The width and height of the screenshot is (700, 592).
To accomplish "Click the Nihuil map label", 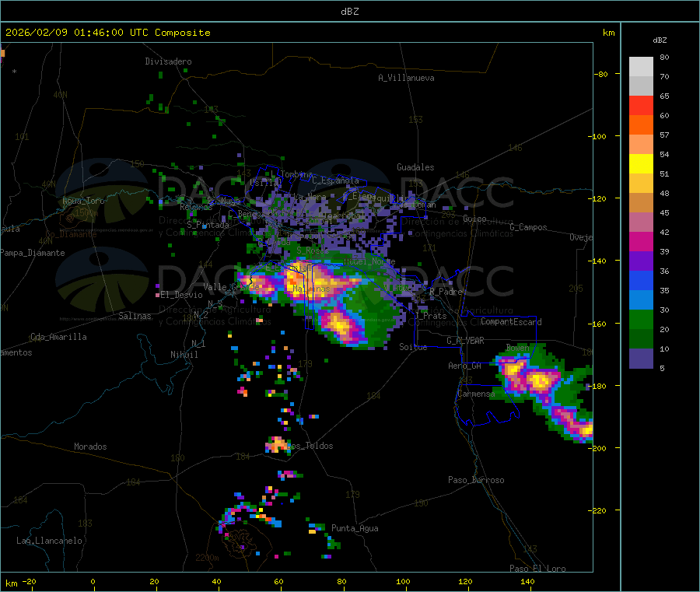I will tap(184, 355).
